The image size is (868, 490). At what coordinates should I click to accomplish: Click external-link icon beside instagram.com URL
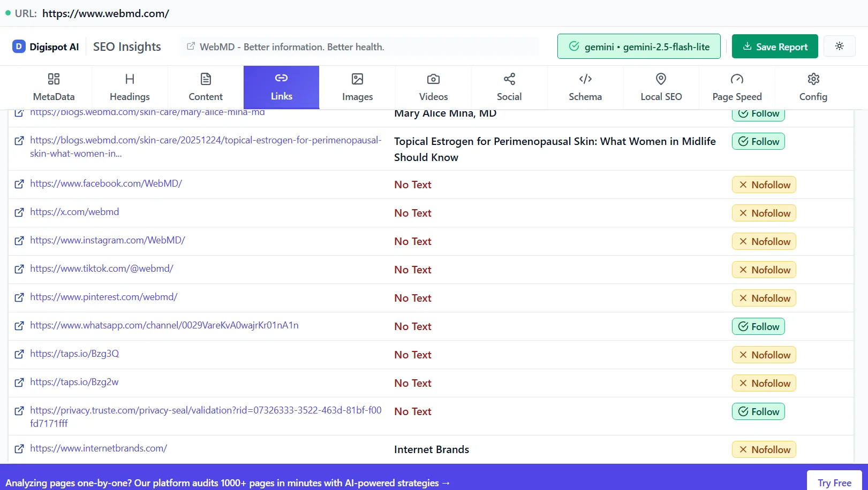tap(19, 241)
